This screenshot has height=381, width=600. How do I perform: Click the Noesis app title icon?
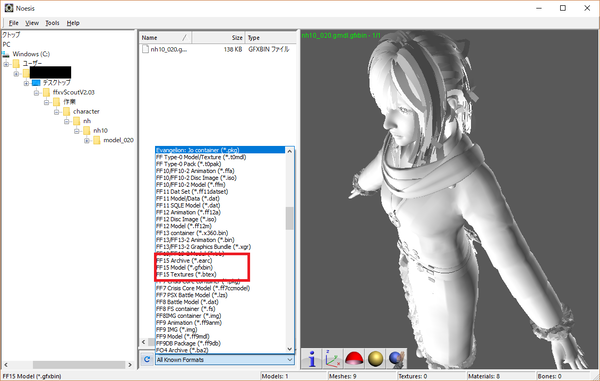(8, 8)
